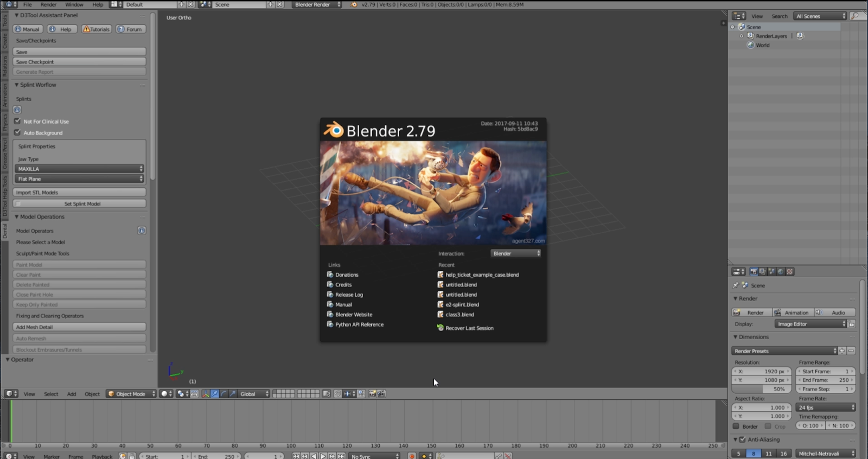The image size is (868, 459).
Task: Click the Model Operators info icon
Action: [x=142, y=231]
